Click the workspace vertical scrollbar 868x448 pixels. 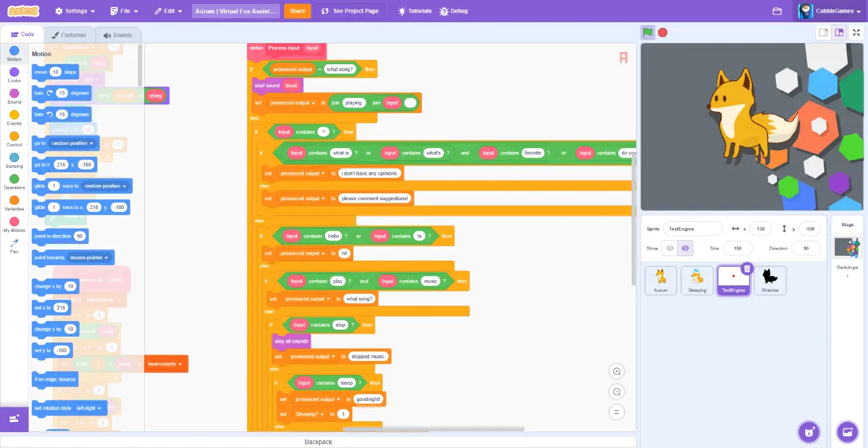tap(633, 220)
